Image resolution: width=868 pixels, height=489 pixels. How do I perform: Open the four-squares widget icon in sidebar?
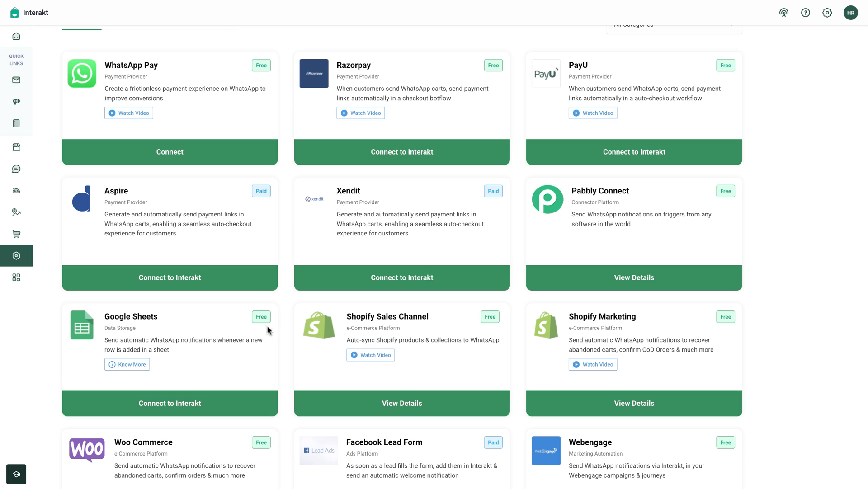click(x=16, y=277)
